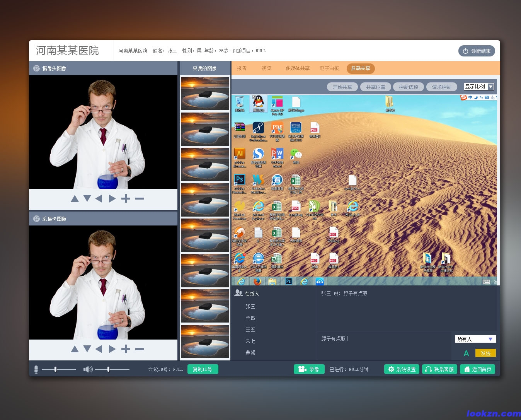Click the 摄像头图像 panel header icon
521x420 pixels.
36,68
